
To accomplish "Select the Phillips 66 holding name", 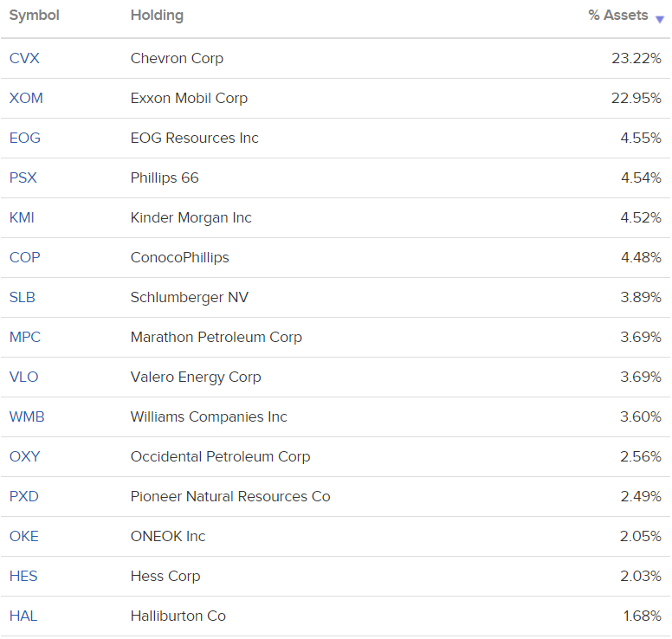I will (165, 177).
